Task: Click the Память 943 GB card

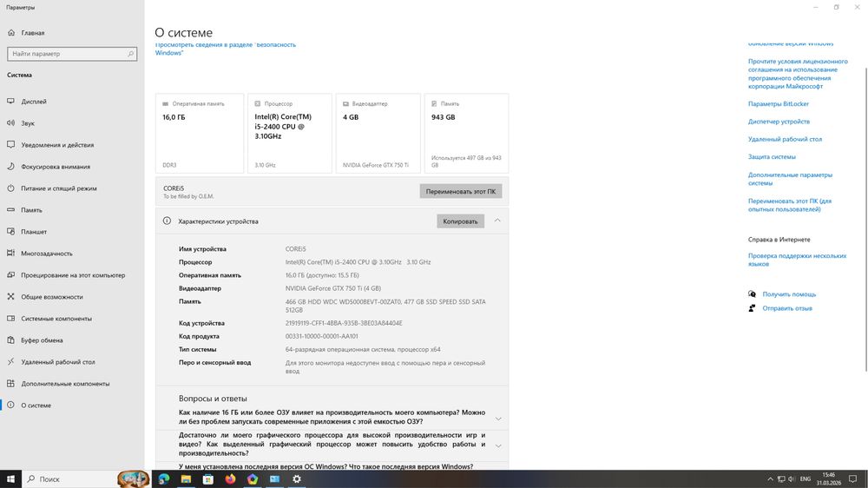Action: 466,133
